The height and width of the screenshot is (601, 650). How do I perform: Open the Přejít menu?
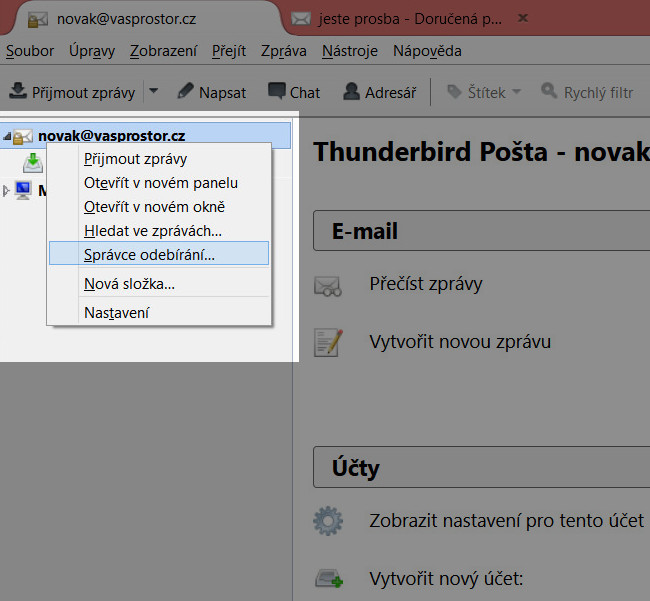coord(229,51)
